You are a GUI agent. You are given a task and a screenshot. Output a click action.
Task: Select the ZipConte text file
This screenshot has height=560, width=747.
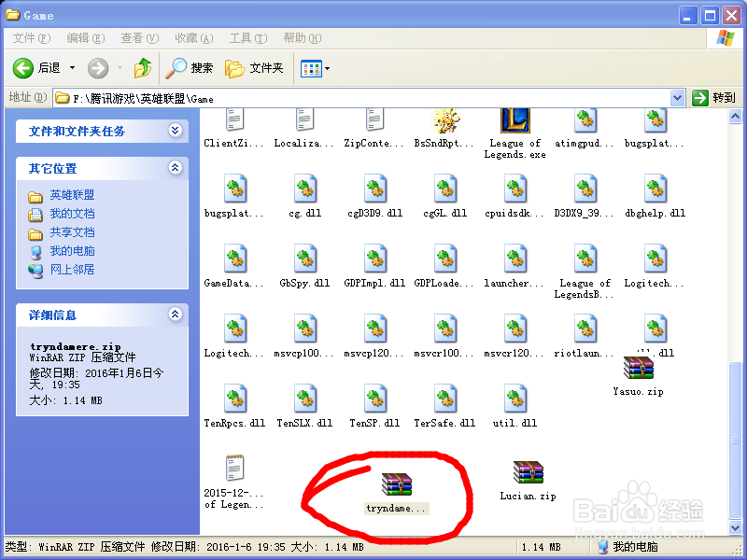point(375,129)
